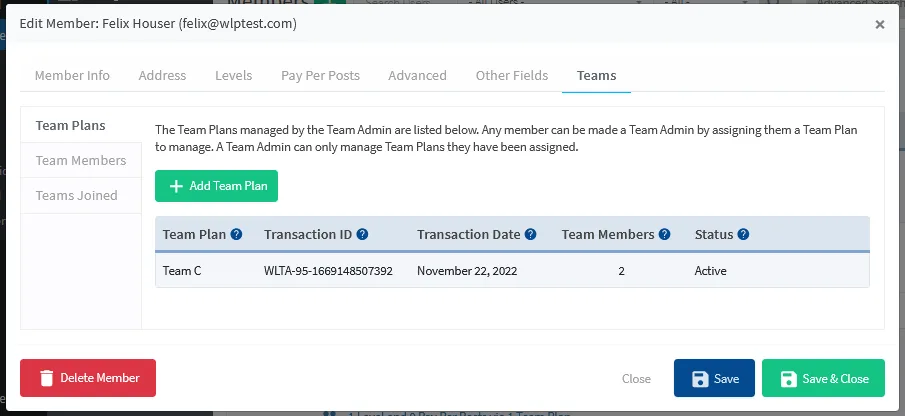The height and width of the screenshot is (416, 905).
Task: Open Team Members in the side menu
Action: tap(81, 160)
